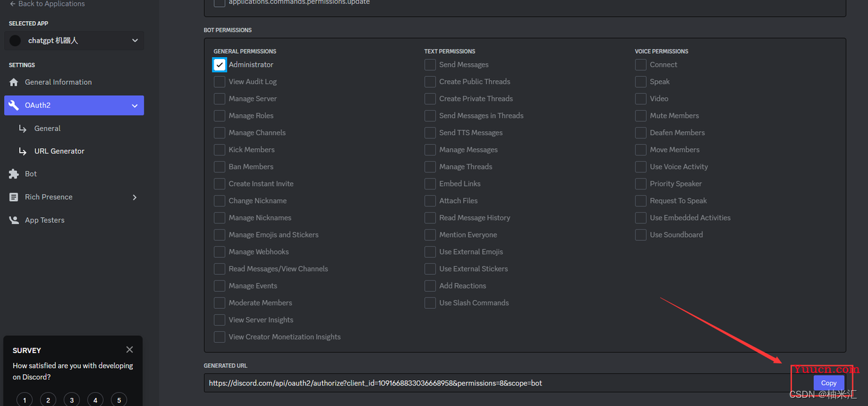The image size is (868, 406).
Task: Enable Use Slash Commands
Action: coord(430,302)
